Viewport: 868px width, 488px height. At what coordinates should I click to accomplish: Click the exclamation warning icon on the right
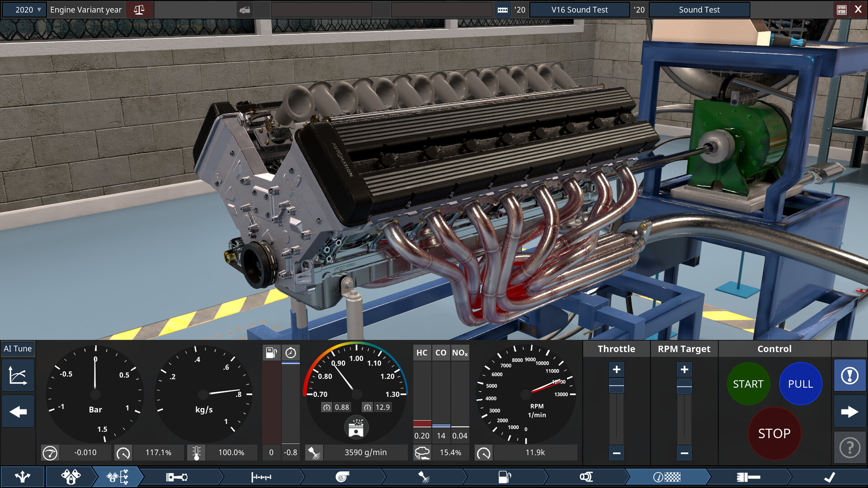coord(850,375)
